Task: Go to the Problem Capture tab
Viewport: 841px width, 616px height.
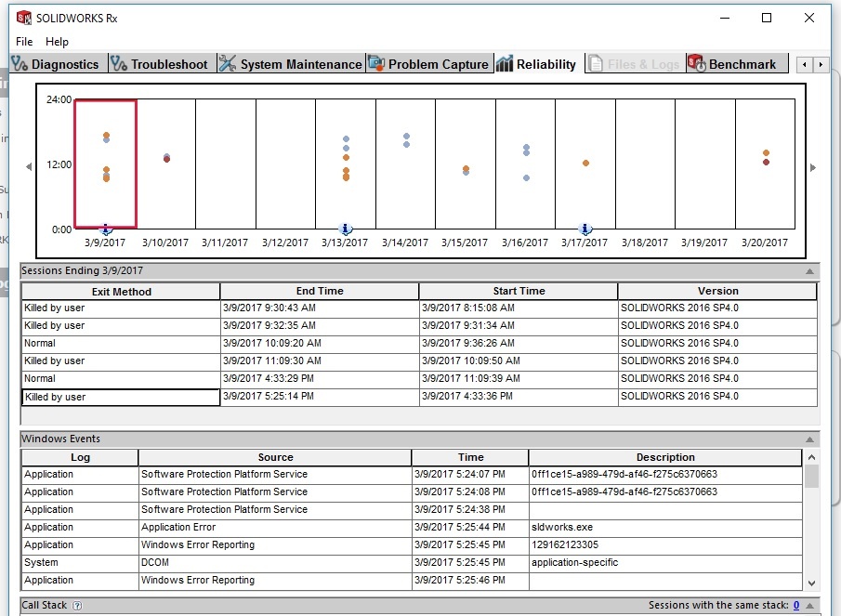Action: [x=429, y=64]
